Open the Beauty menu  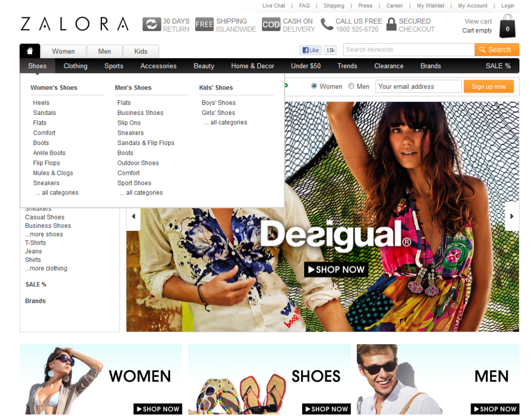[204, 66]
